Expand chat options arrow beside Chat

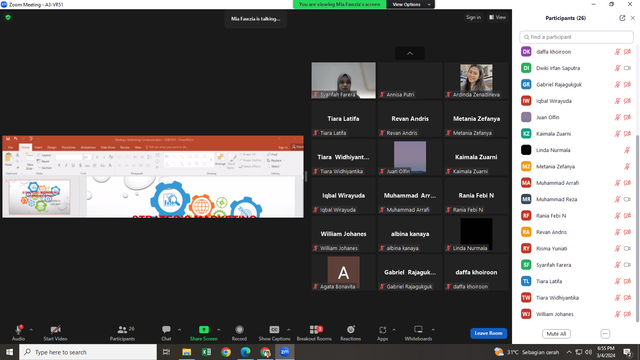click(x=180, y=330)
